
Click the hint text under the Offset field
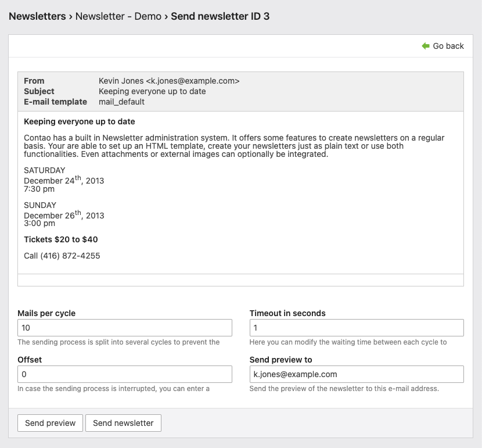[x=113, y=389]
